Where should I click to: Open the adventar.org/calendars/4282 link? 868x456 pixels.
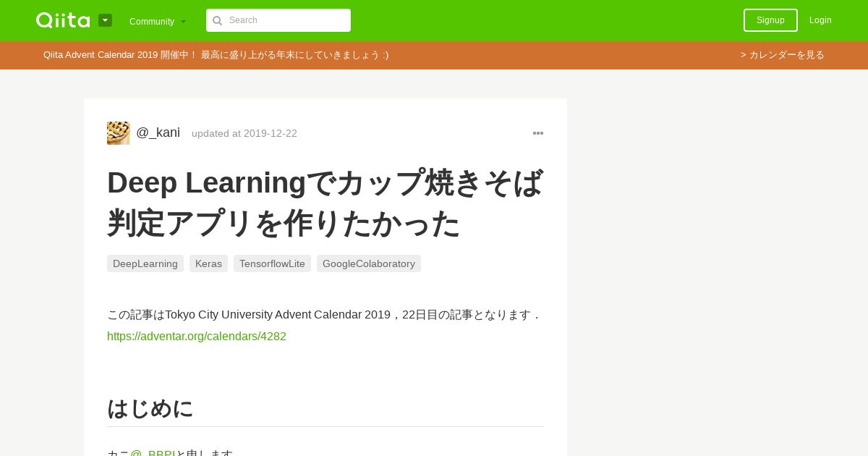pyautogui.click(x=197, y=337)
